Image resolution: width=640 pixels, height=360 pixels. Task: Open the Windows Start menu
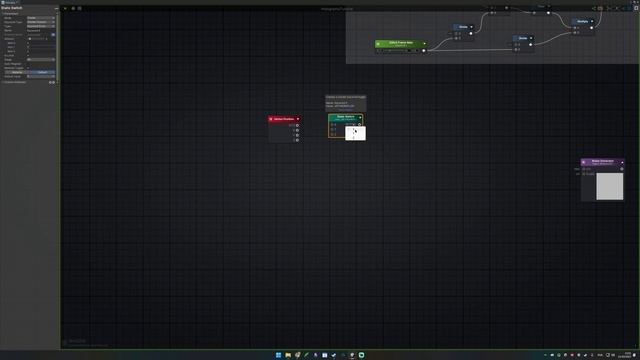278,355
